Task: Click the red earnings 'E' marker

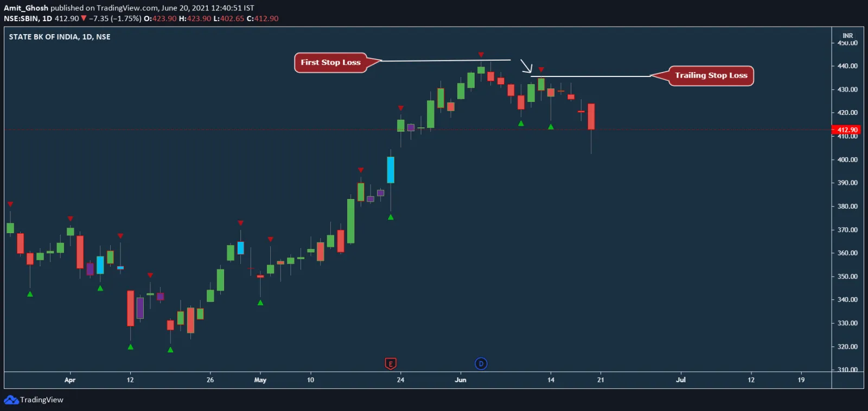Action: tap(390, 364)
